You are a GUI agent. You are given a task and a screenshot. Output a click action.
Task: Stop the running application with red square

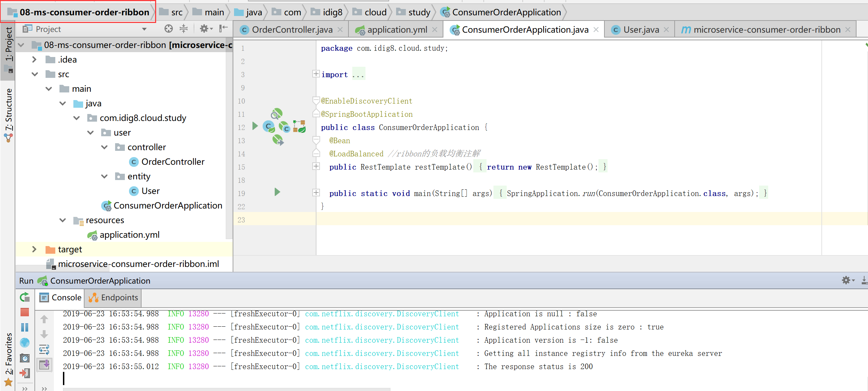click(25, 312)
